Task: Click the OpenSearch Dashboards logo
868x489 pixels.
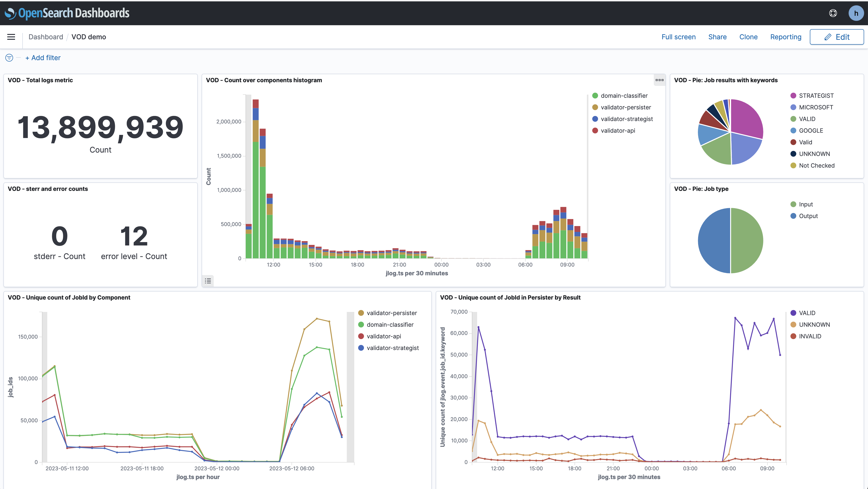Action: (x=67, y=13)
